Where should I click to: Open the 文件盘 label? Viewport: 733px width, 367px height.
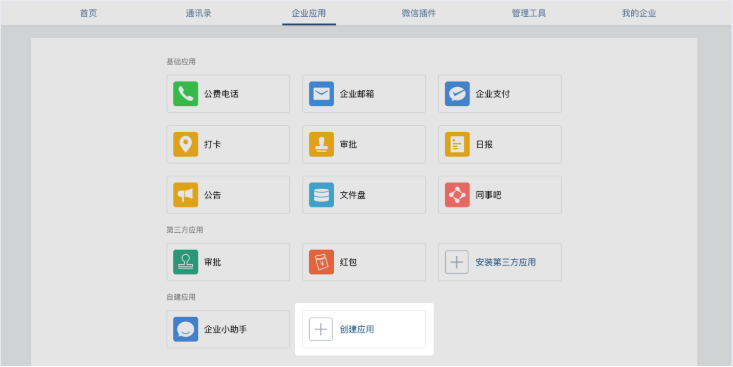point(352,195)
